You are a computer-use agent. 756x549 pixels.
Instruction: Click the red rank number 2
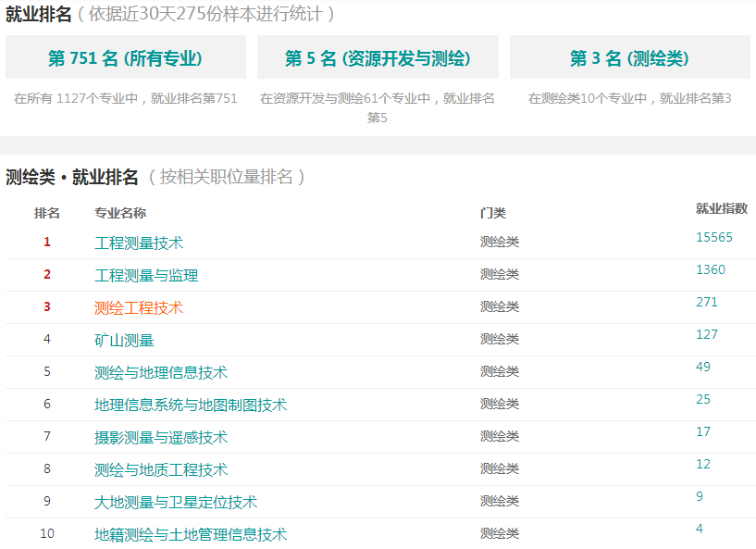point(47,274)
